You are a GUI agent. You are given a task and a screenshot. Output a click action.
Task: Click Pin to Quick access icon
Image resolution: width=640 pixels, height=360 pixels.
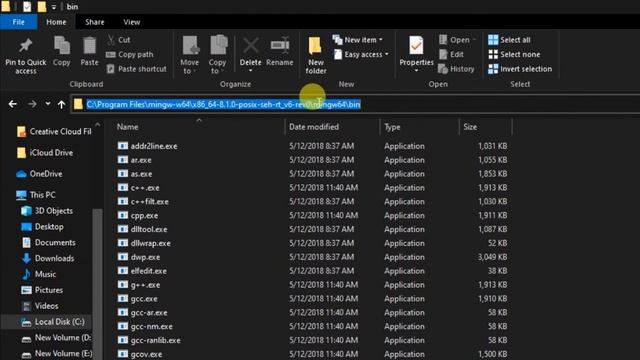tap(25, 46)
